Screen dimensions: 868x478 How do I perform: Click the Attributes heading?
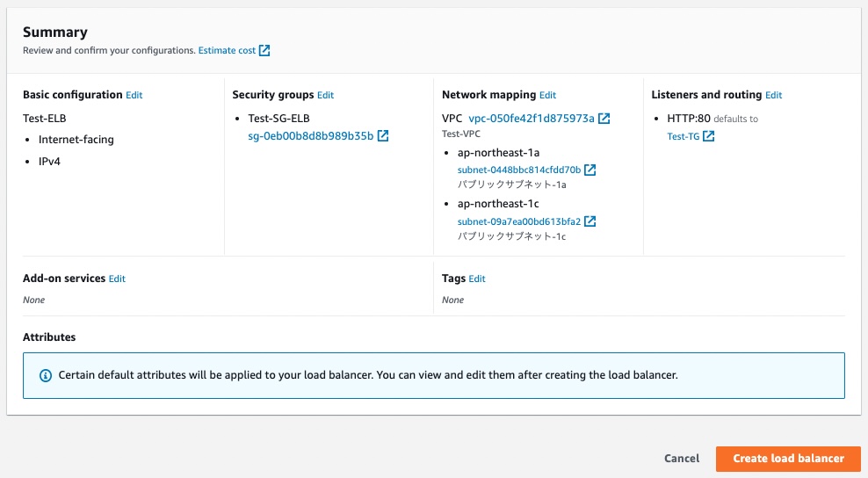(x=49, y=337)
